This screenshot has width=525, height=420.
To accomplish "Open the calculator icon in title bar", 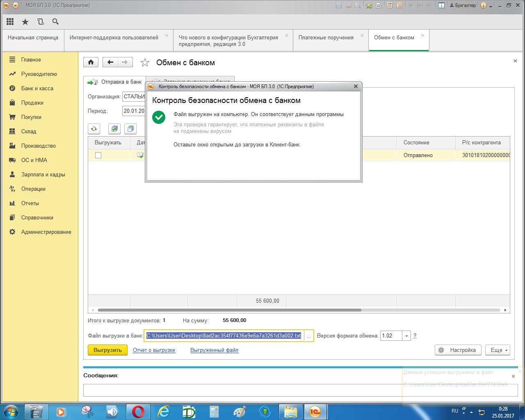I will (x=390, y=5).
